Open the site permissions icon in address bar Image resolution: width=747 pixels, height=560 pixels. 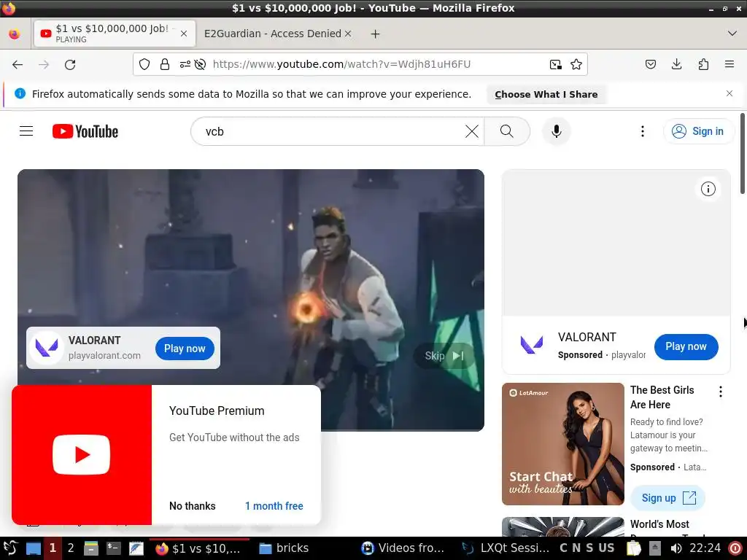(185, 64)
